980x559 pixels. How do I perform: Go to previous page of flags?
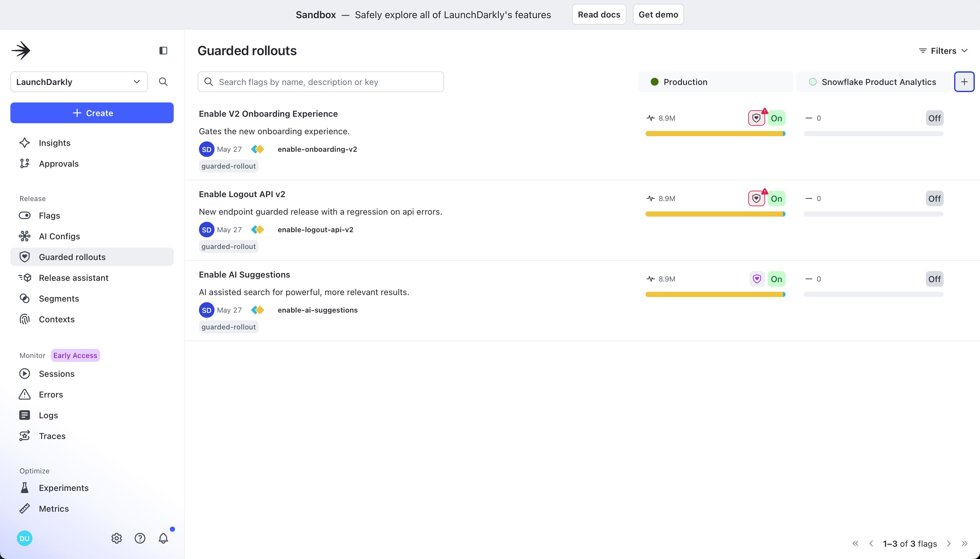[871, 544]
